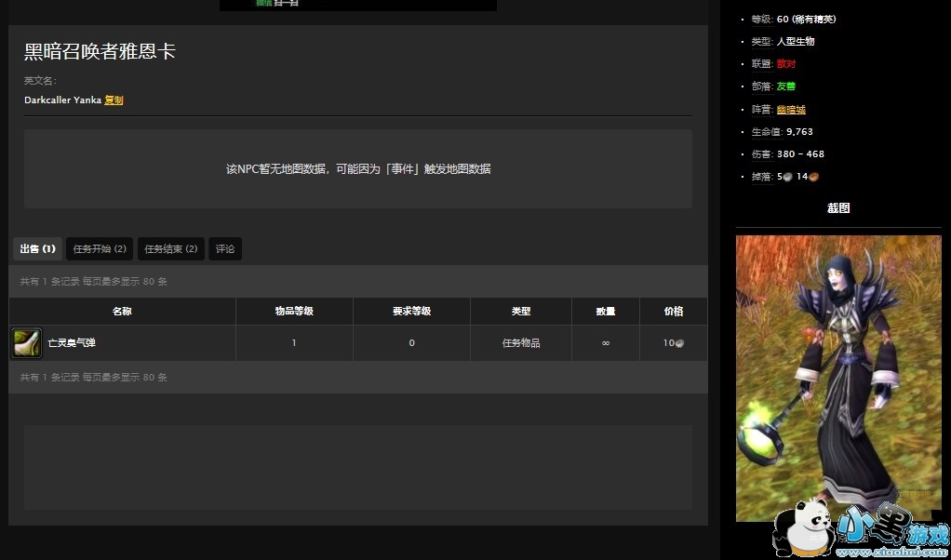
Task: Switch to the 任务结束 (2) tab
Action: tap(171, 249)
